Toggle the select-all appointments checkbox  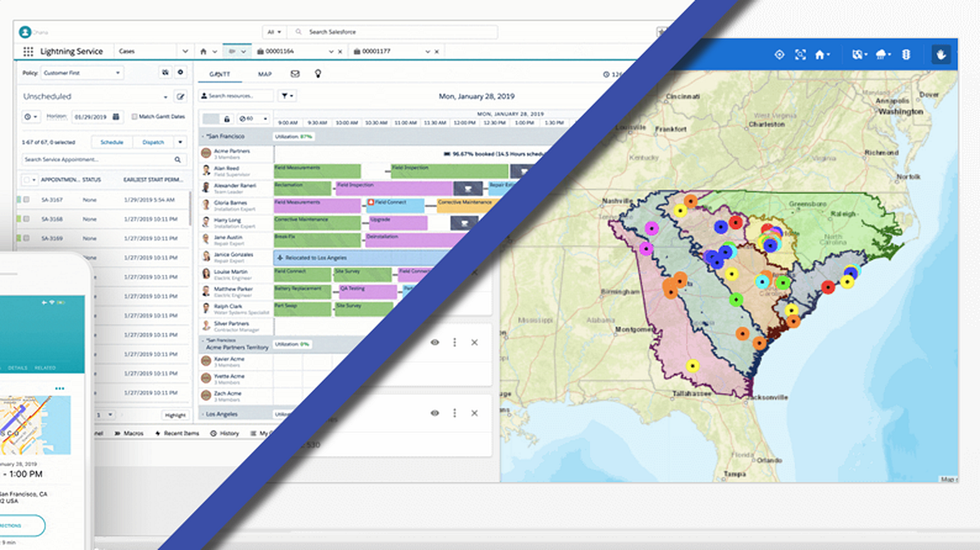point(26,180)
